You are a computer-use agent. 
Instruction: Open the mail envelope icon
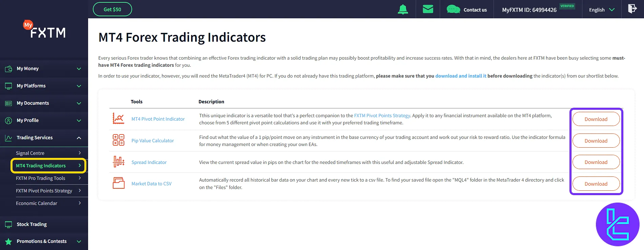coord(428,9)
